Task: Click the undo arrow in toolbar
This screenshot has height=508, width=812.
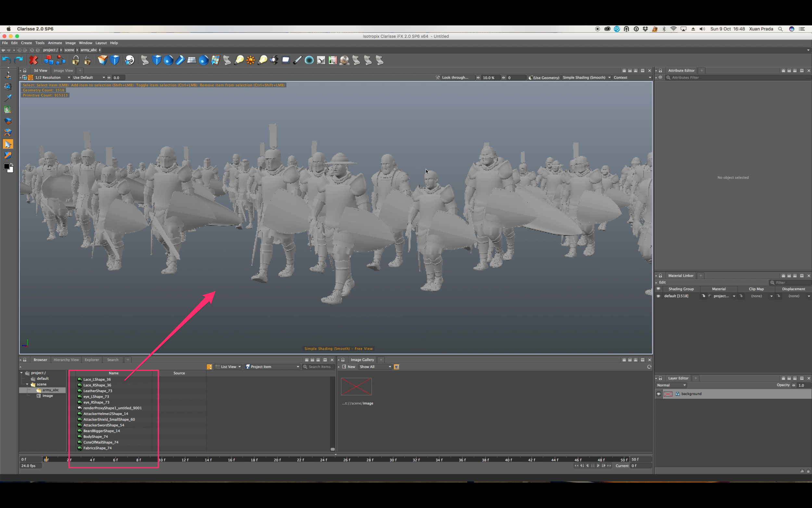Action: (6, 60)
